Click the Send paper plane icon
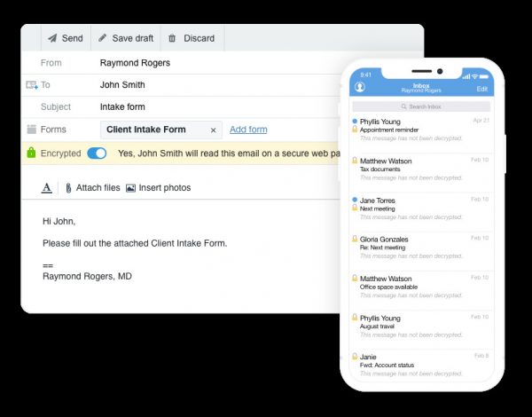 coord(52,38)
